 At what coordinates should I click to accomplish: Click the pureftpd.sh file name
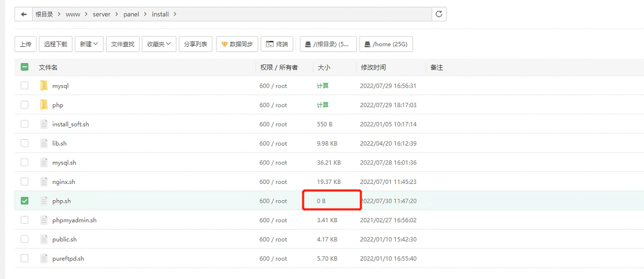(x=68, y=259)
